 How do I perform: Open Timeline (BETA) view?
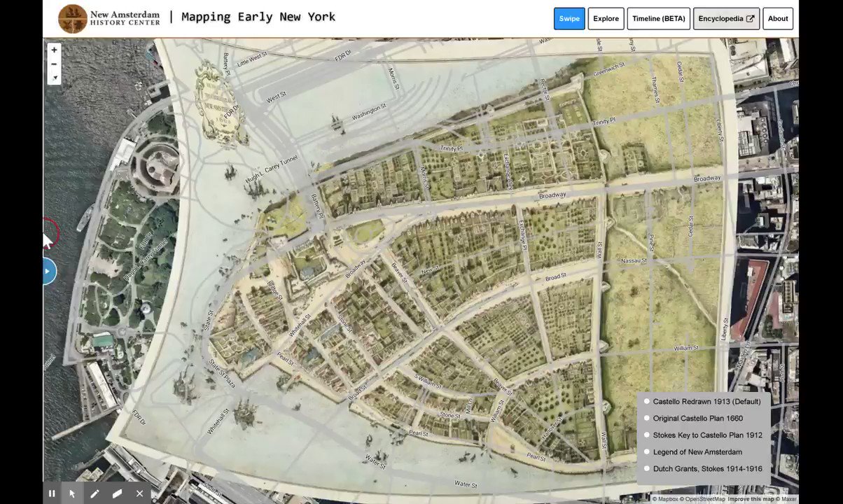coord(659,19)
